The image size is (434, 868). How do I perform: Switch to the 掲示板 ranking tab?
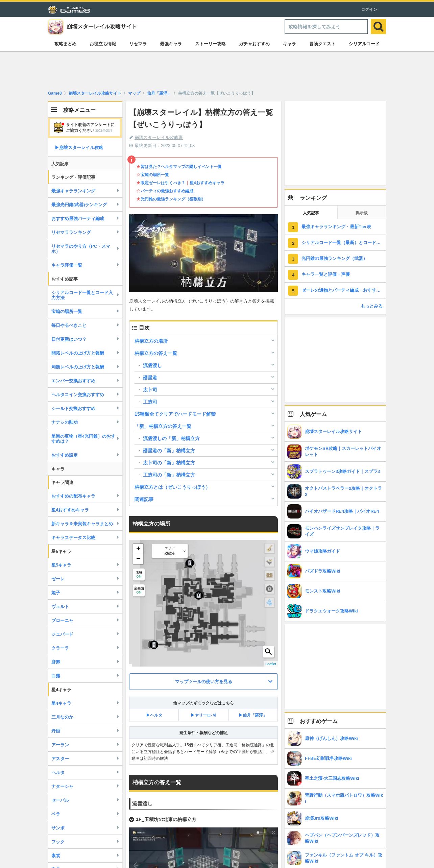[362, 213]
